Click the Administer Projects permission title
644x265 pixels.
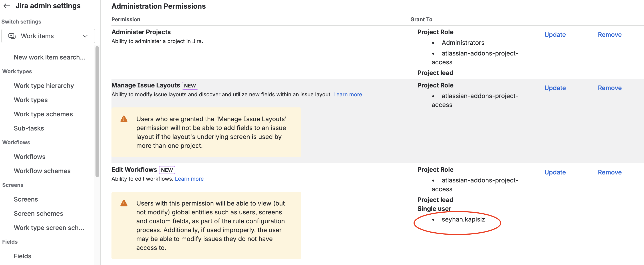point(141,32)
